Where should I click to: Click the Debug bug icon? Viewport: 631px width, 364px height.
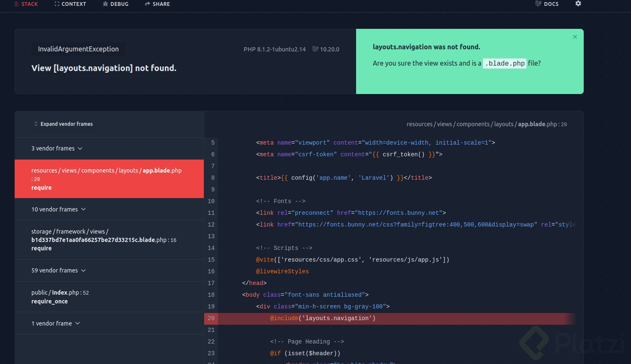point(105,4)
